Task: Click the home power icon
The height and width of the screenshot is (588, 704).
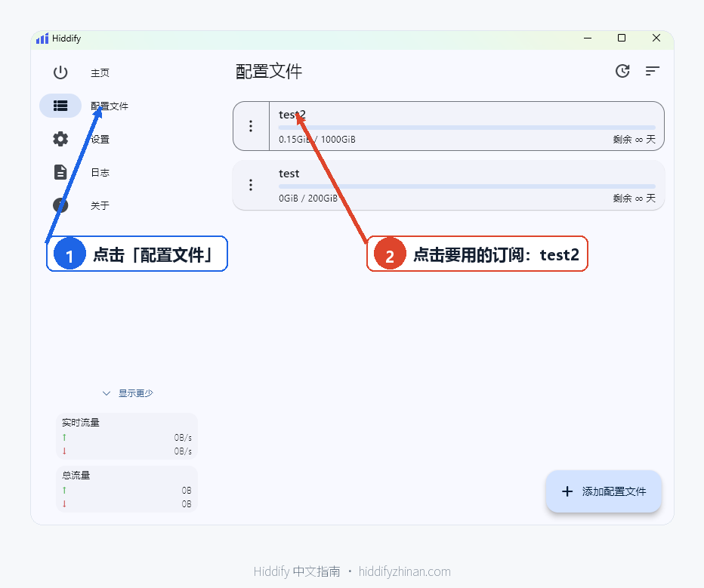Action: click(60, 72)
